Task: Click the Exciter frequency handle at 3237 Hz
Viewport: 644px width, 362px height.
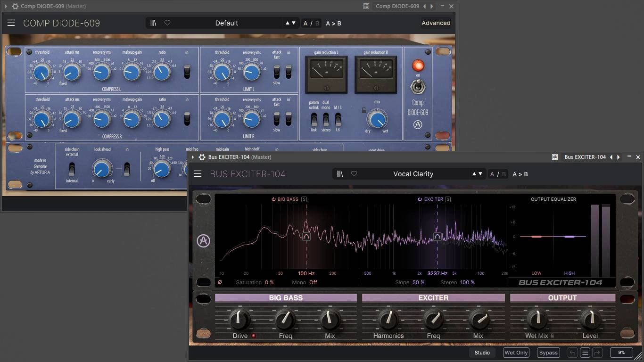Action: pyautogui.click(x=437, y=237)
